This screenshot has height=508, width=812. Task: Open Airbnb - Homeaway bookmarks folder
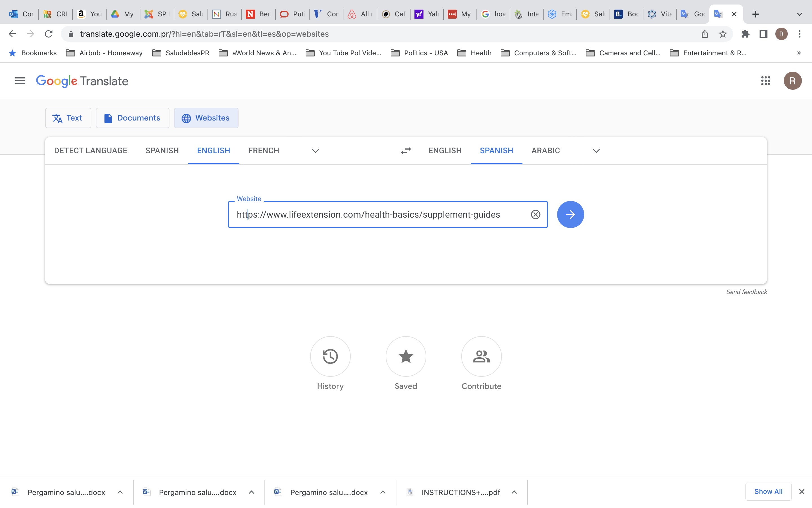(104, 53)
